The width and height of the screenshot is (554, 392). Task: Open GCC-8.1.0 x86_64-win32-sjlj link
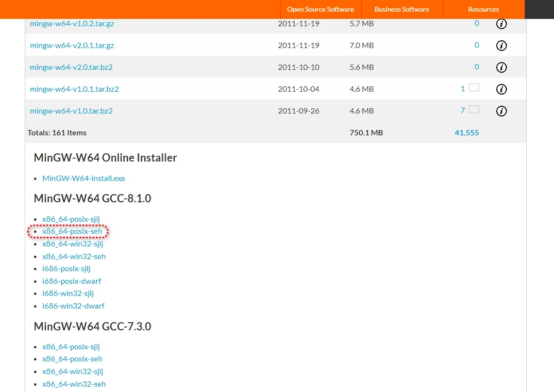[72, 244]
